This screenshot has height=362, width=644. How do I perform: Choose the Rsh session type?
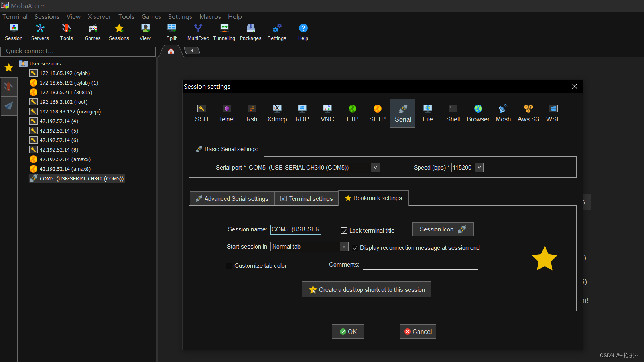pyautogui.click(x=252, y=113)
